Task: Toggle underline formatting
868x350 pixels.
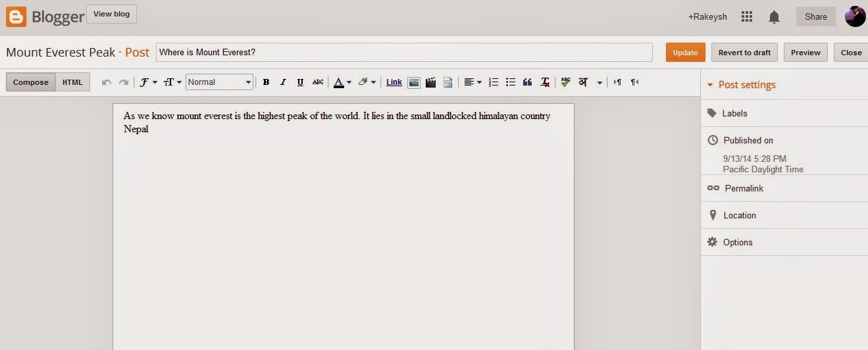Action: tap(300, 82)
